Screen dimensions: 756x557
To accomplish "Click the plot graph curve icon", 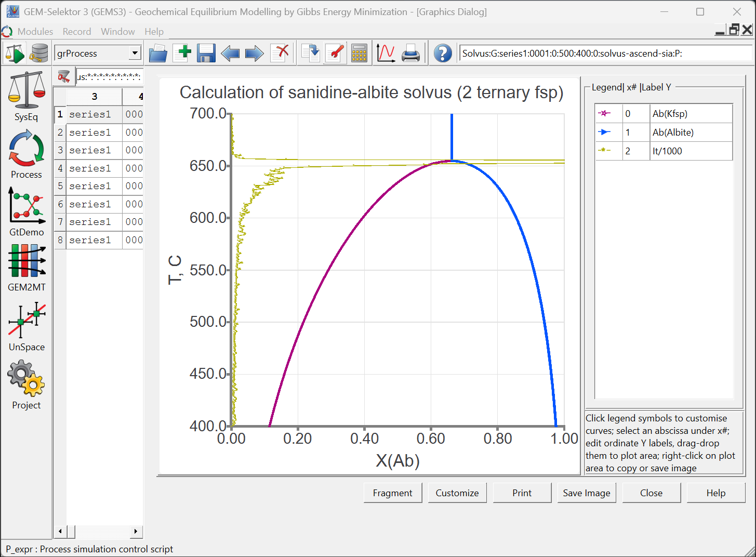I will (386, 53).
